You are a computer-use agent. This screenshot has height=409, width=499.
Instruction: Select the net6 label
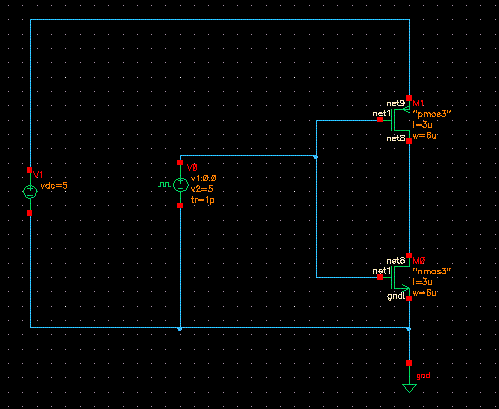(396, 261)
